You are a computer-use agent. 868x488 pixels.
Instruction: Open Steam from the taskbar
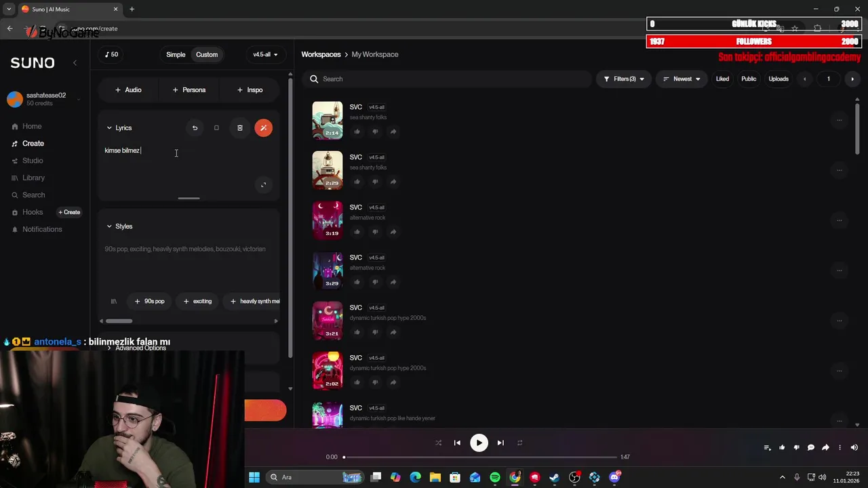tap(555, 477)
